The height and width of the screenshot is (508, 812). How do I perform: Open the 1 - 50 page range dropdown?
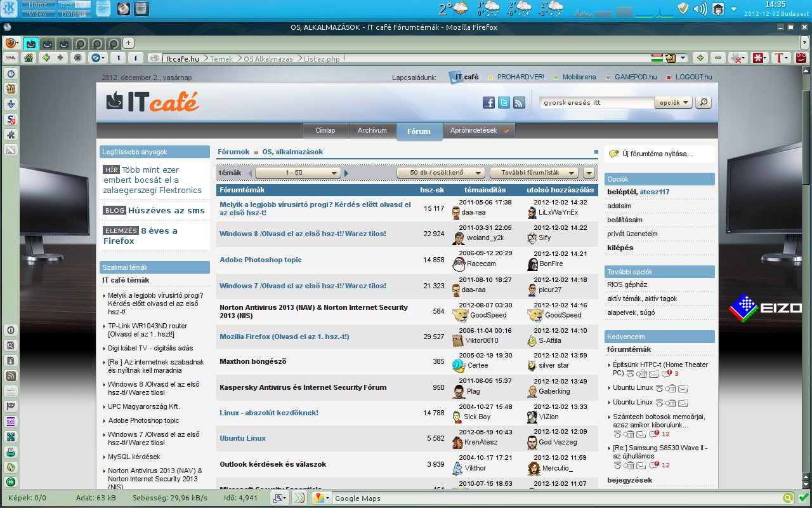(x=298, y=173)
